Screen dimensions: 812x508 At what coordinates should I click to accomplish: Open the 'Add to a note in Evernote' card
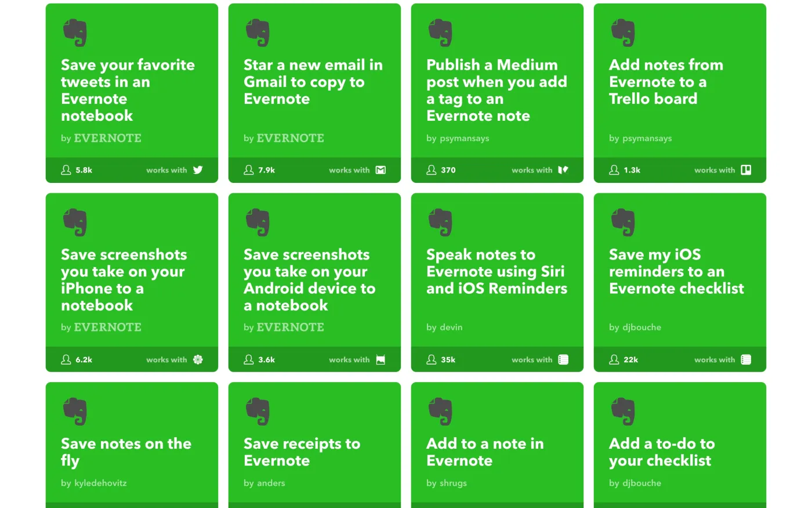(485, 452)
